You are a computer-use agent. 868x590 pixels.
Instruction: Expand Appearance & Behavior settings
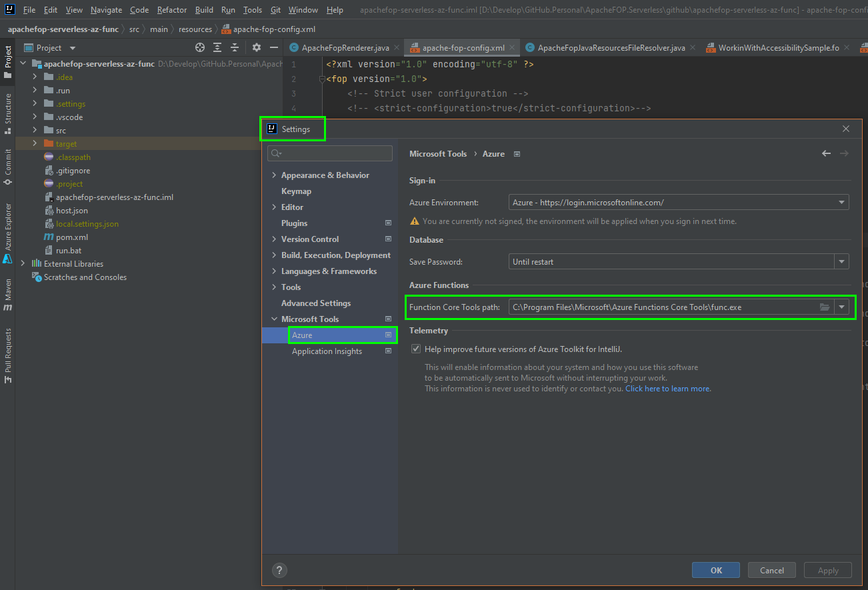(x=274, y=175)
